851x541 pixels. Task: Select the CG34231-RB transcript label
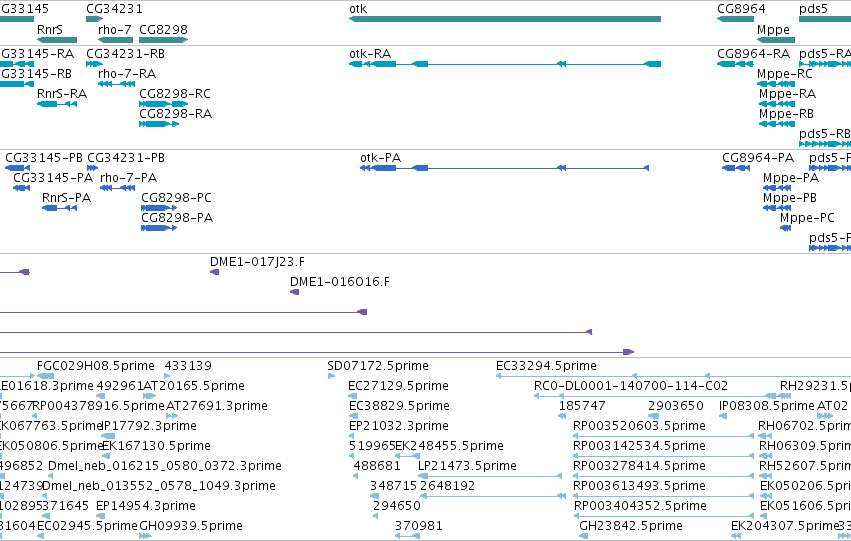click(x=125, y=54)
